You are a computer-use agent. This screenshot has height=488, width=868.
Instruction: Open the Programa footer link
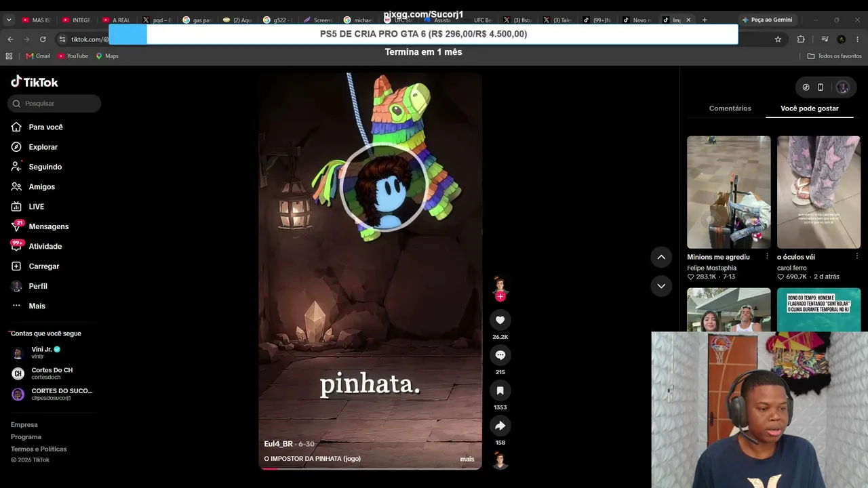point(26,437)
